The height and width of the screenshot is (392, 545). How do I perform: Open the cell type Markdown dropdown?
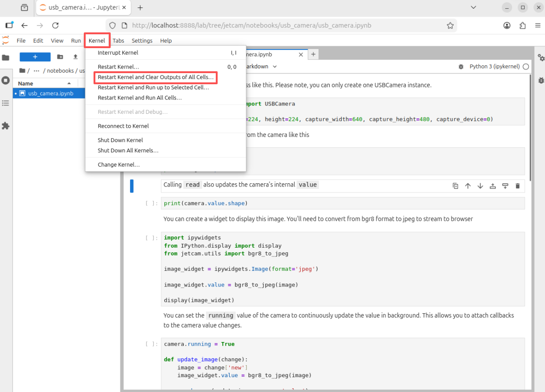(x=261, y=66)
